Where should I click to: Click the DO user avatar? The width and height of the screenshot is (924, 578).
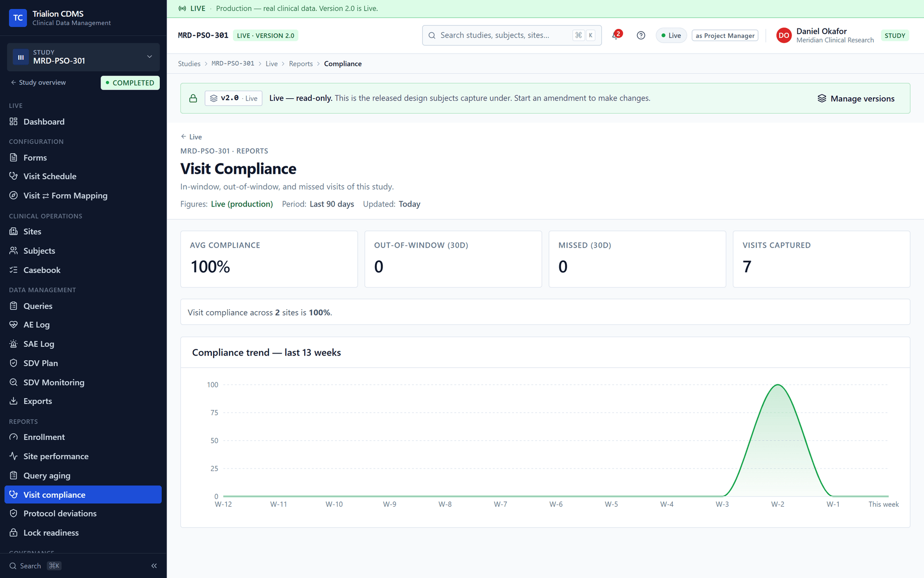click(x=783, y=35)
